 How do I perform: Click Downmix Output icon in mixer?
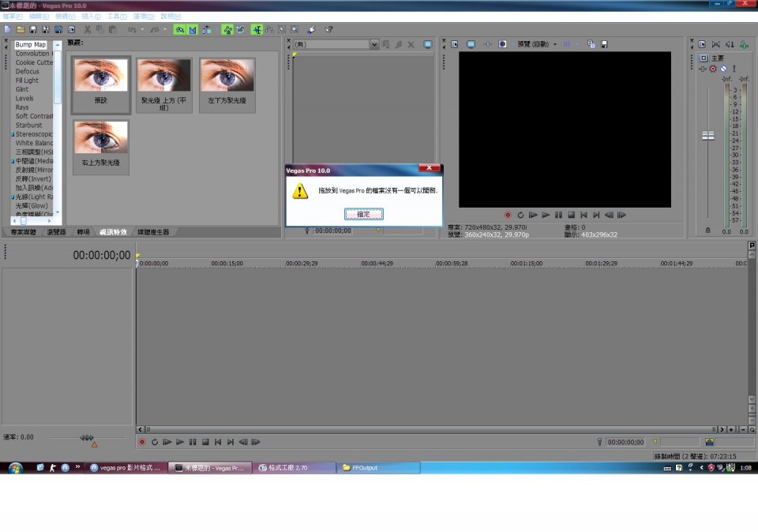tap(715, 44)
